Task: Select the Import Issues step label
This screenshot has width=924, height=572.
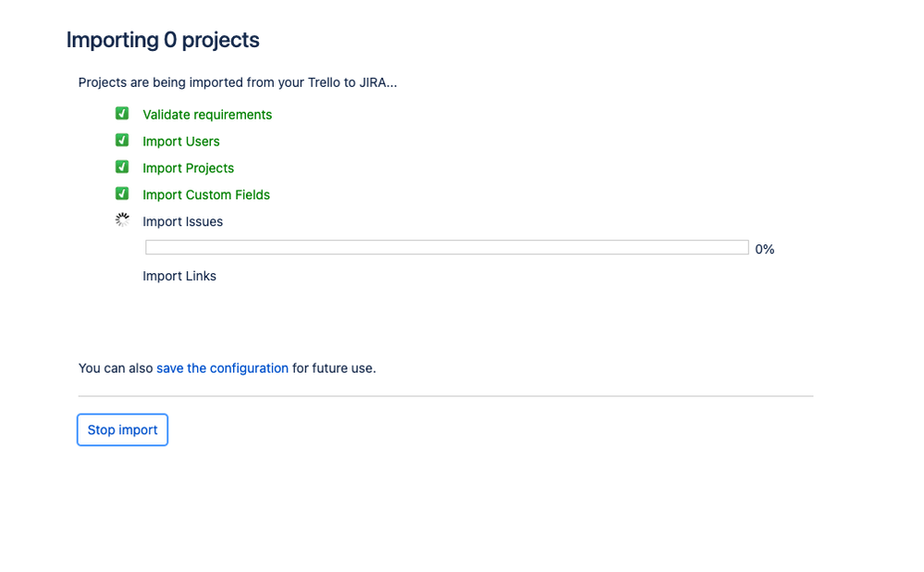Action: click(x=183, y=222)
